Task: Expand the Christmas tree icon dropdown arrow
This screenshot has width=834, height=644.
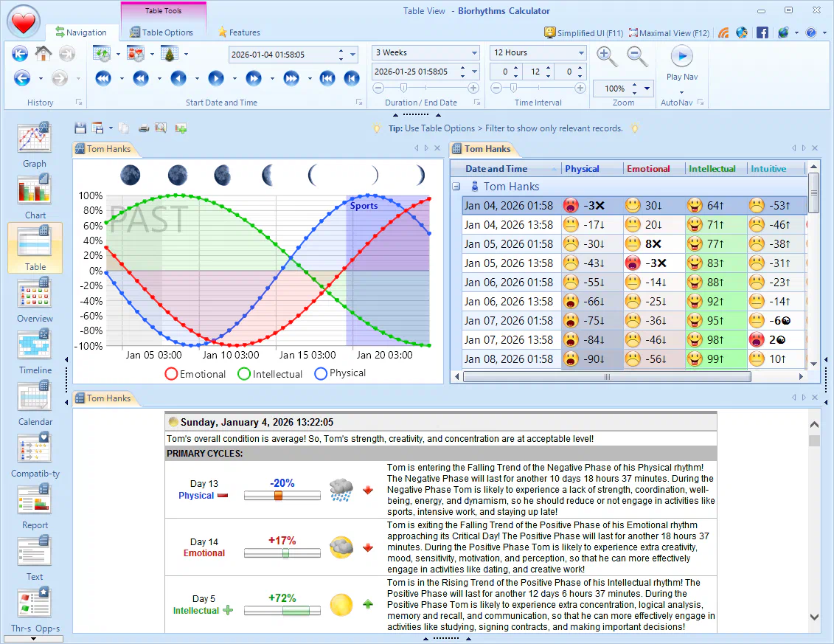Action: [186, 54]
